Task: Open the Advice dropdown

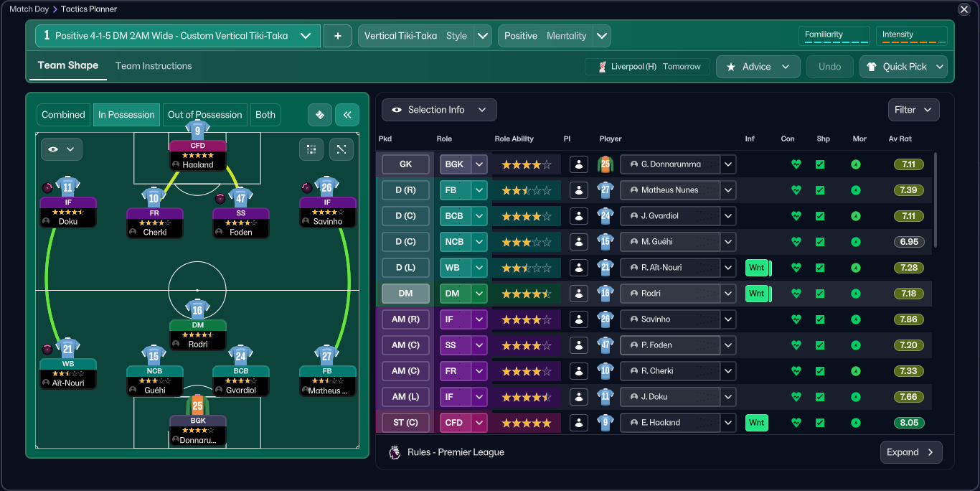Action: point(758,67)
